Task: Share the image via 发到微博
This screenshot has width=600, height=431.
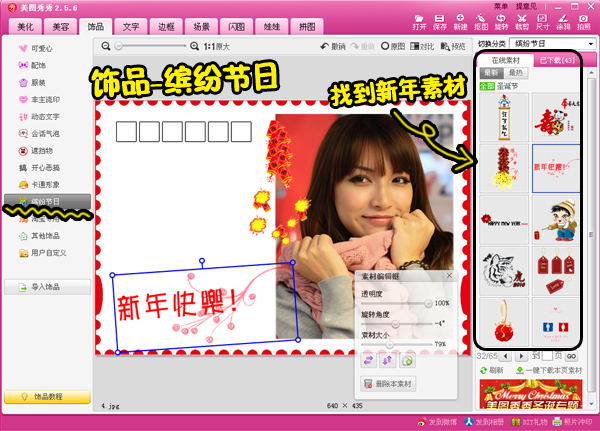Action: point(437,422)
